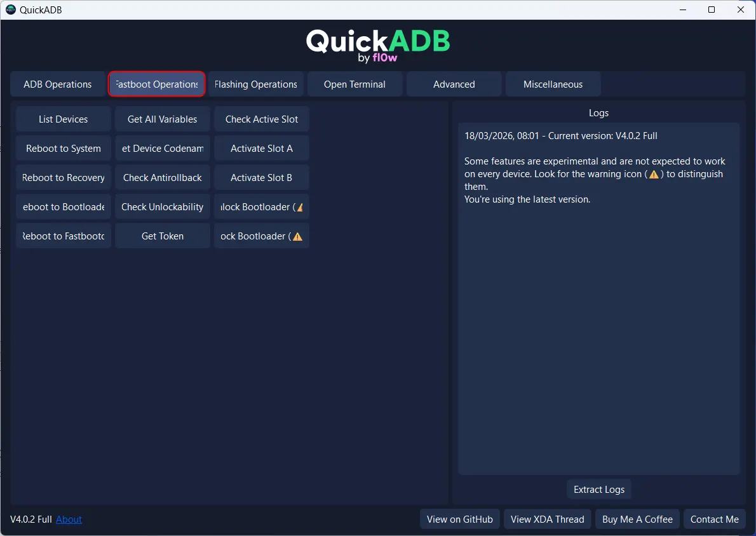Click Lock Bootloader with warning icon
Viewport: 756px width, 536px height.
[261, 236]
